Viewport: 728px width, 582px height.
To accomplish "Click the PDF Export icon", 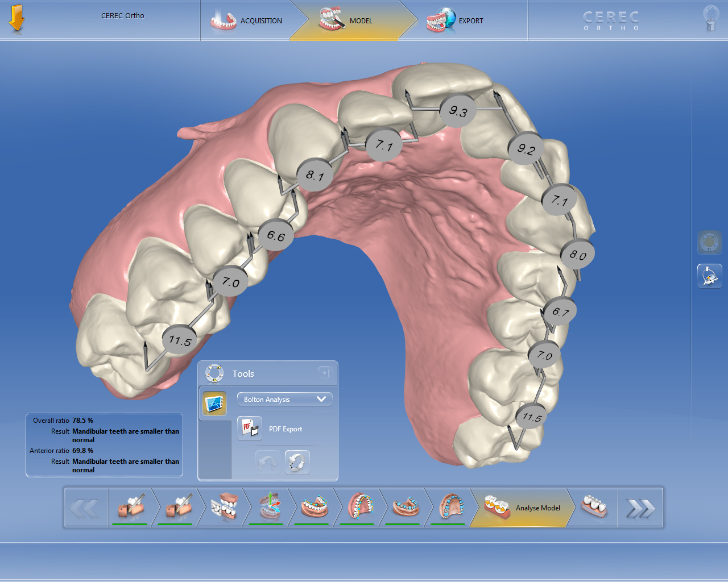I will [250, 429].
